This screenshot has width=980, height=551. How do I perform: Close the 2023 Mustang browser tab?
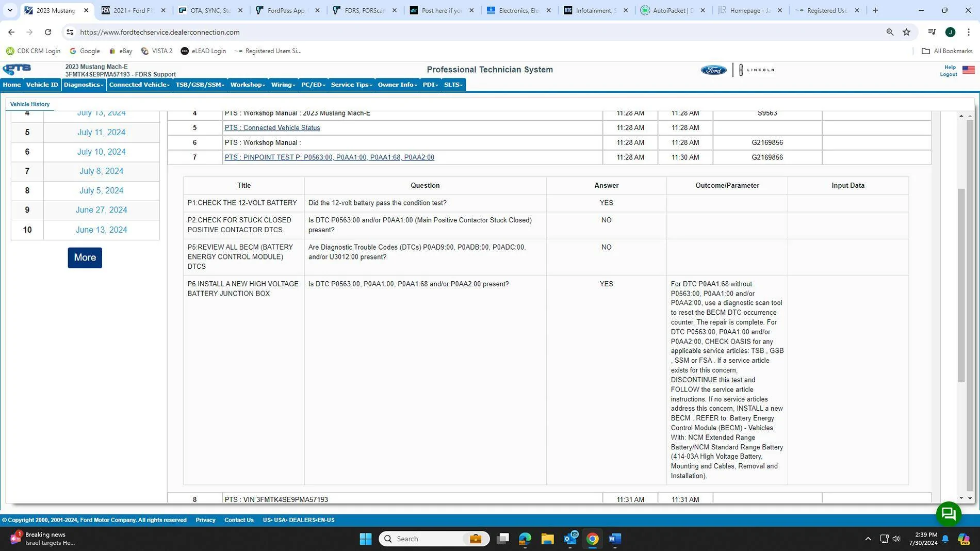click(86, 10)
